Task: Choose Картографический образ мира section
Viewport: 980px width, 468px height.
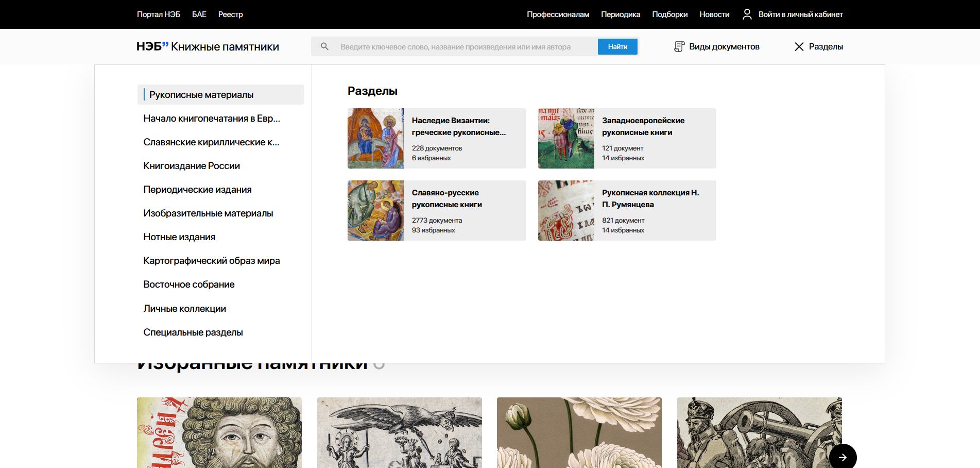Action: point(211,261)
